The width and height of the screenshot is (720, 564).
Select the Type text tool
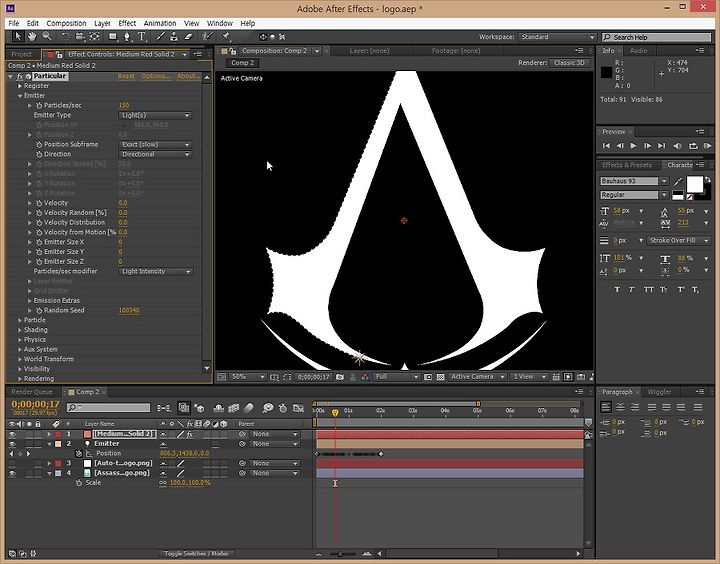pos(142,36)
